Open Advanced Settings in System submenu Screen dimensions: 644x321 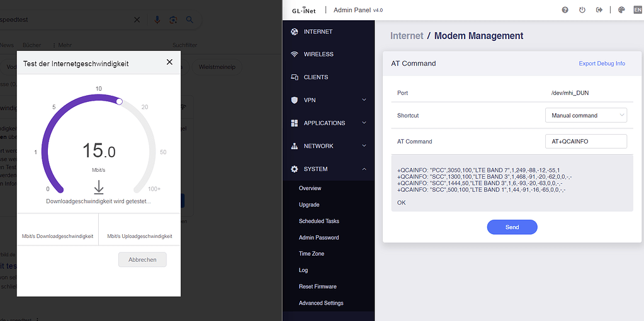tap(321, 303)
